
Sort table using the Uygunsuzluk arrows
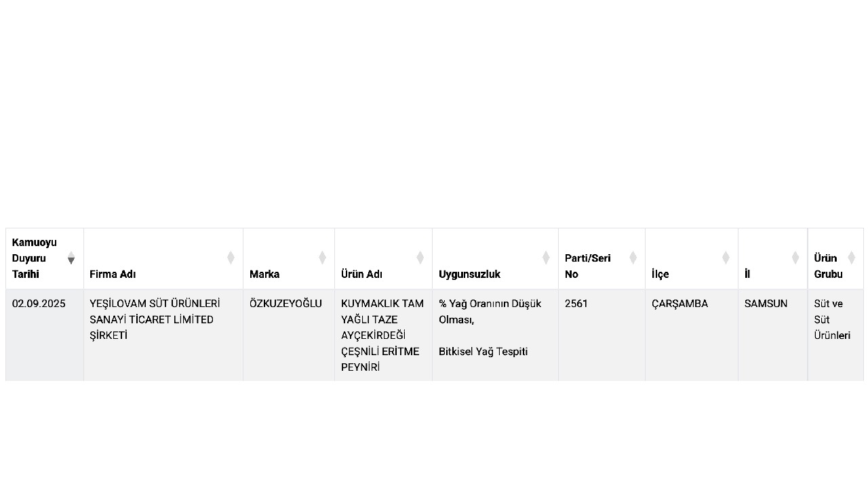(546, 258)
